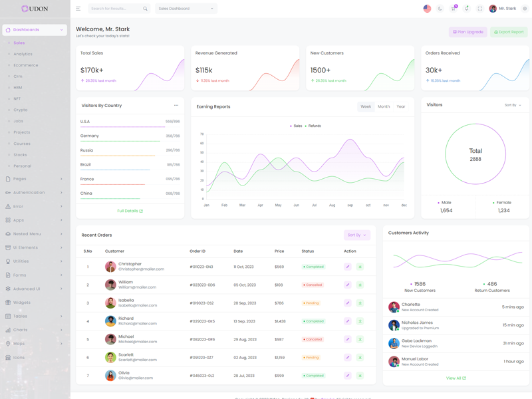Open Visitors By Country options ellipsis
Viewport: 532px width, 399px height.
coord(176,105)
